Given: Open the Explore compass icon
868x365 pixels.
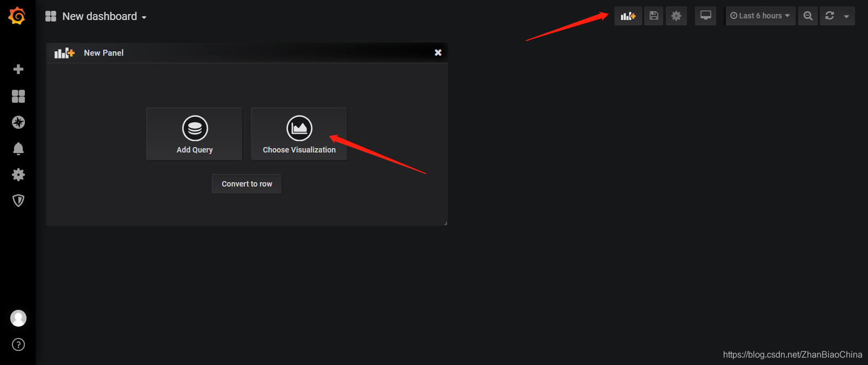Looking at the screenshot, I should [18, 122].
